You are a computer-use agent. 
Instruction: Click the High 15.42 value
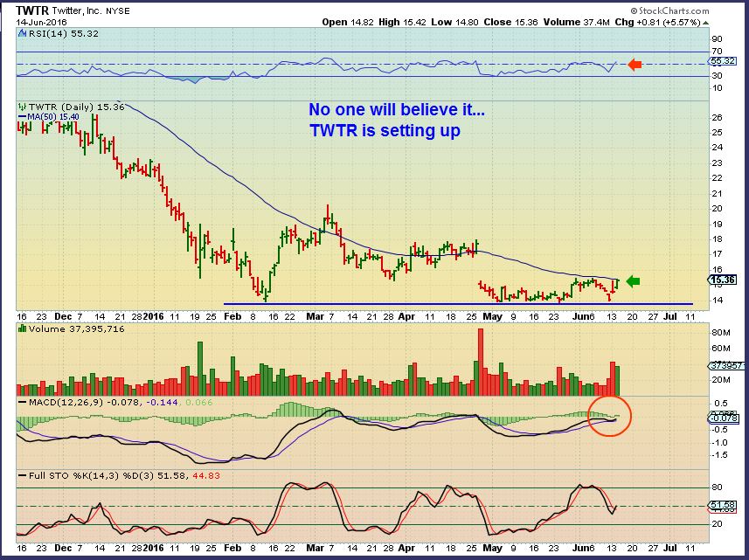pyautogui.click(x=403, y=22)
